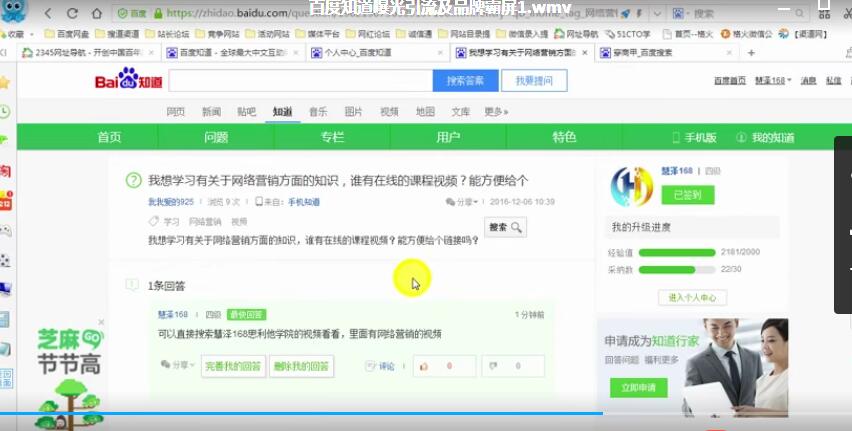Click 进入个人中心 in the sidebar
852x431 pixels.
click(692, 297)
